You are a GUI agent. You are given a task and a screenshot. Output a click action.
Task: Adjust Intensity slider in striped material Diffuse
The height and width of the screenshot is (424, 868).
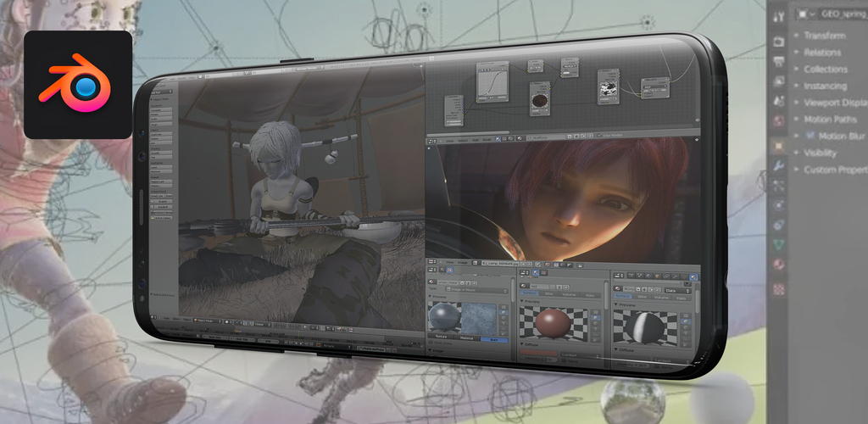point(632,365)
